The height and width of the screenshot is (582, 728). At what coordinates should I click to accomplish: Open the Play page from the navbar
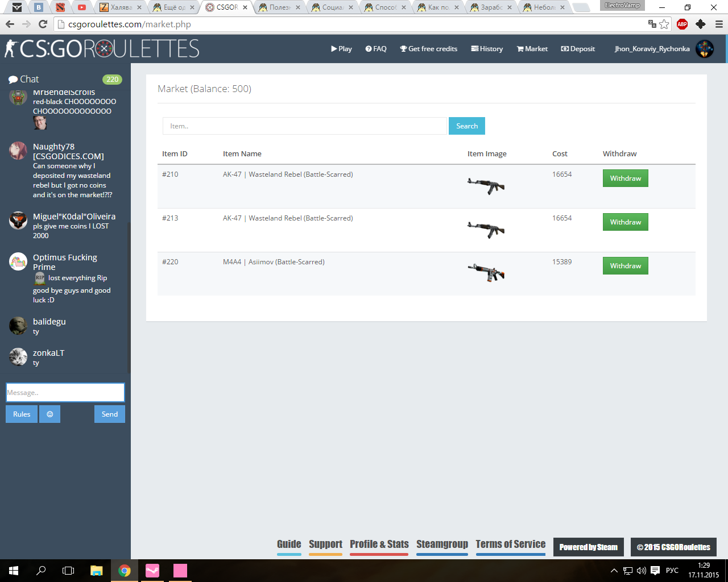[341, 49]
